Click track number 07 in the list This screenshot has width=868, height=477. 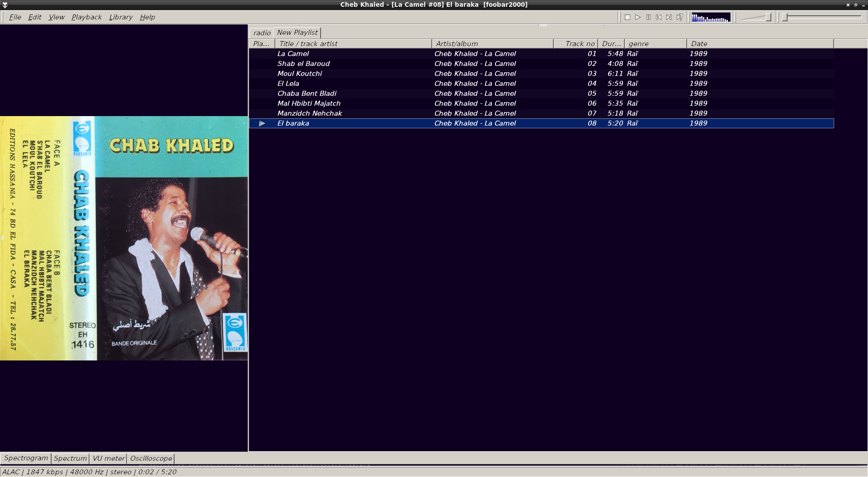click(x=592, y=113)
